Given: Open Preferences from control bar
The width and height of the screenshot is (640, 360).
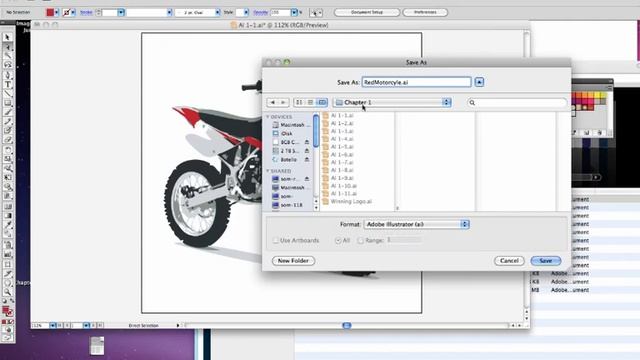Looking at the screenshot, I should point(425,12).
